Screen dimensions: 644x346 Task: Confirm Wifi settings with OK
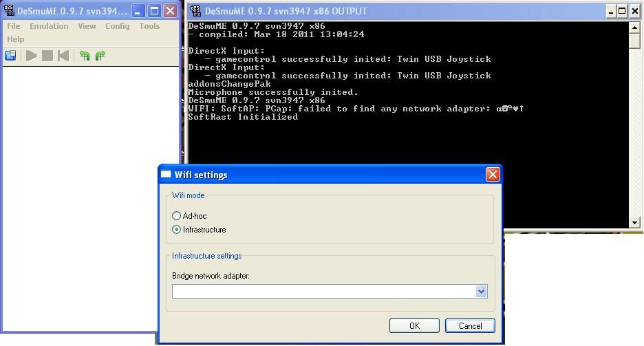pos(414,326)
